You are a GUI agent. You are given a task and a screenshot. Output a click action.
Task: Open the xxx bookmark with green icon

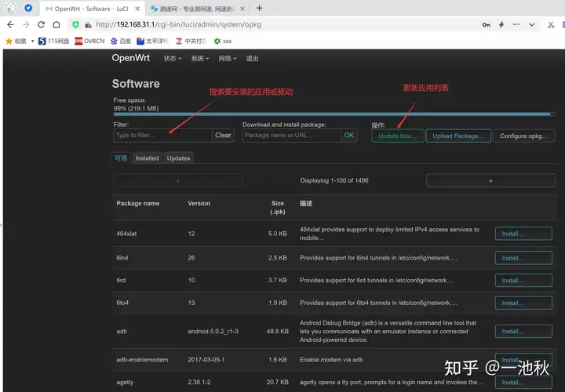223,41
